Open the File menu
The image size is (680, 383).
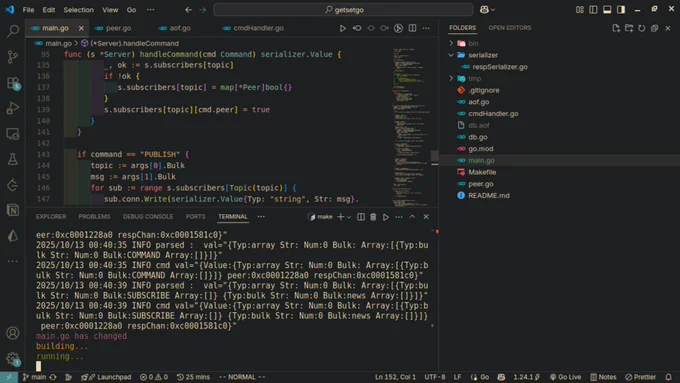point(28,10)
